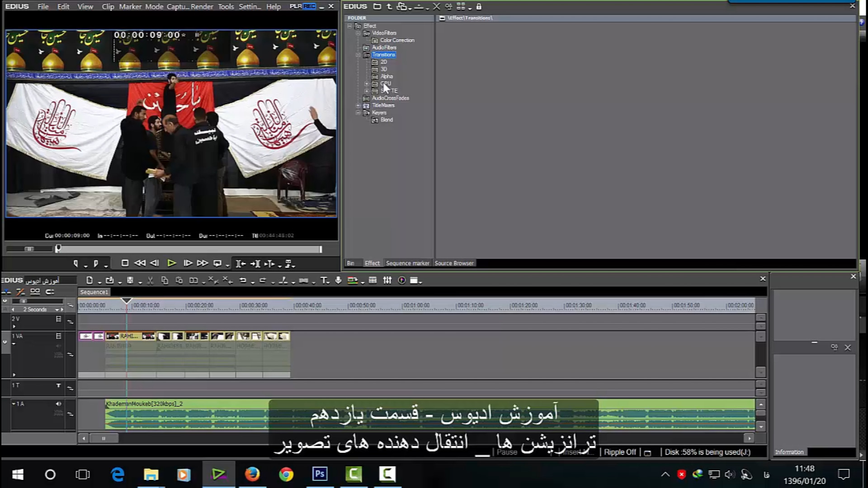Open the Render menu
This screenshot has width=868, height=488.
point(202,6)
